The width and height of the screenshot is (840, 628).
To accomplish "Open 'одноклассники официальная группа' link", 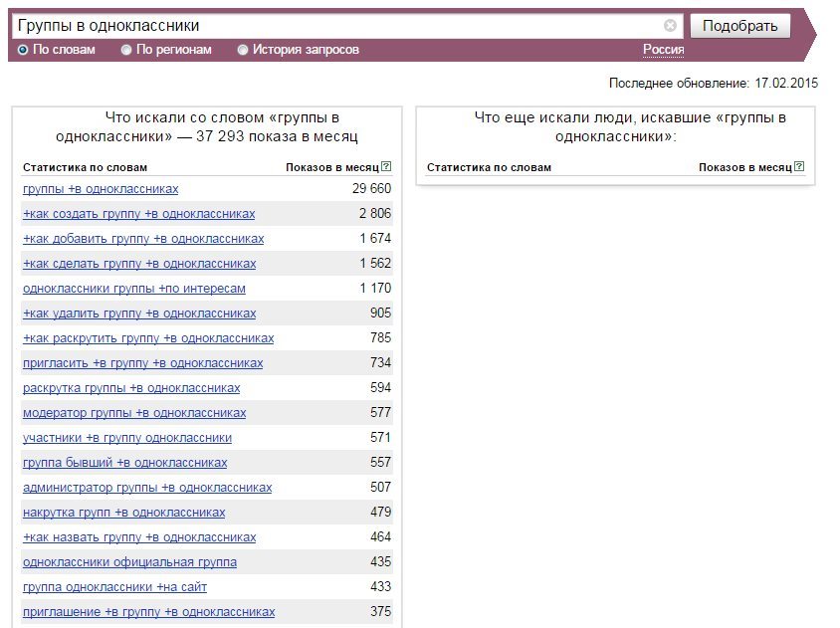I will [129, 562].
